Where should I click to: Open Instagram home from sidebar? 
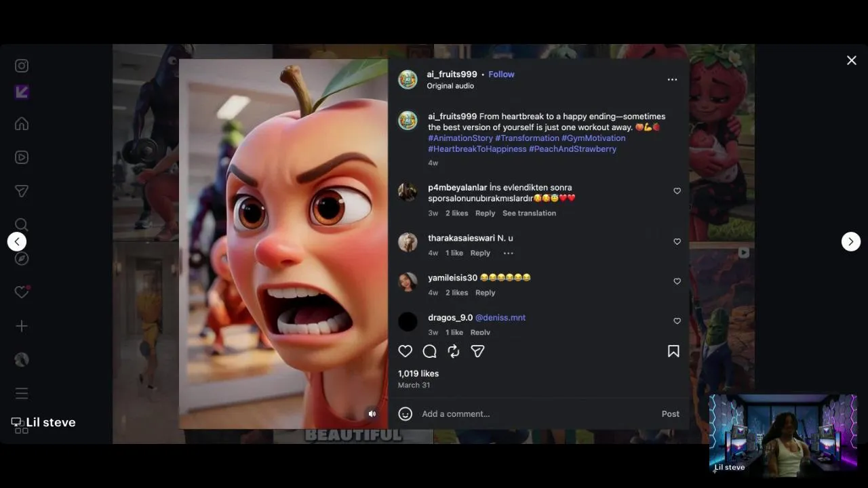tap(22, 124)
